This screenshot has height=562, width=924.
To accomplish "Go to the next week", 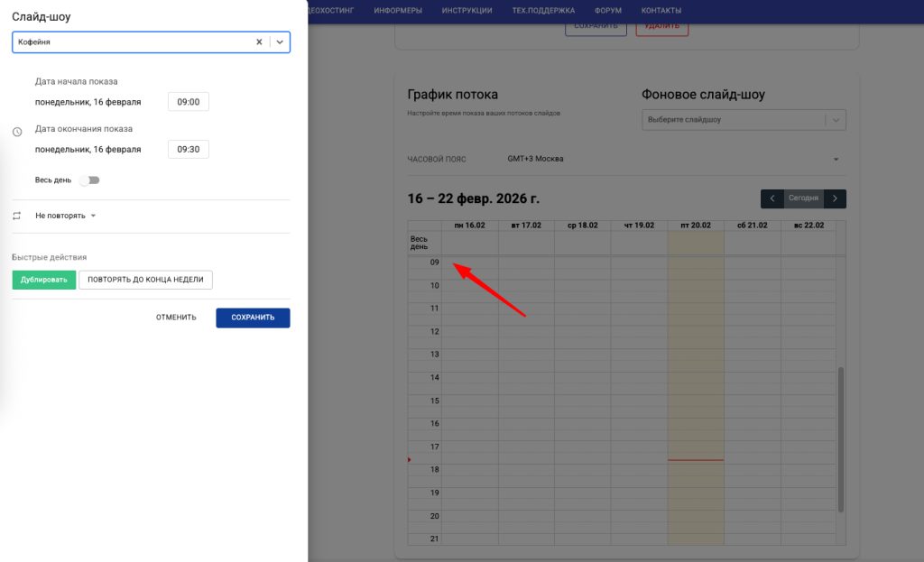I will pyautogui.click(x=836, y=198).
